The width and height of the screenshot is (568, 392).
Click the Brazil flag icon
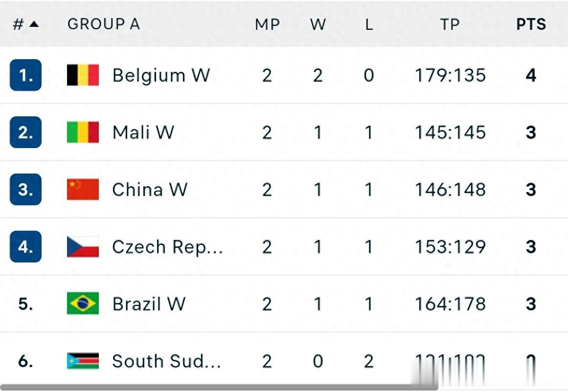(x=83, y=304)
